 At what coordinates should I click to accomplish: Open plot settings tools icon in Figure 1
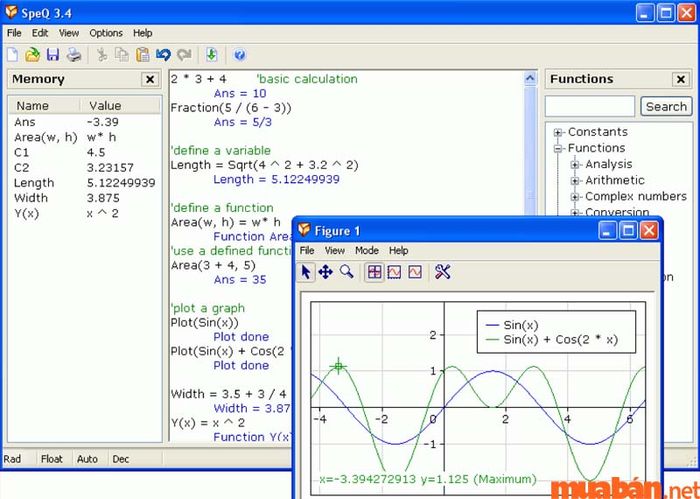click(x=442, y=271)
